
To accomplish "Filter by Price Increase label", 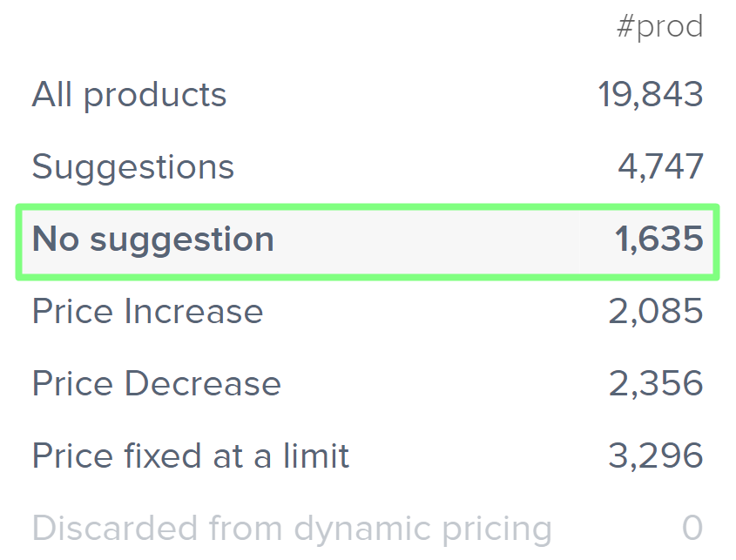I will [x=147, y=311].
